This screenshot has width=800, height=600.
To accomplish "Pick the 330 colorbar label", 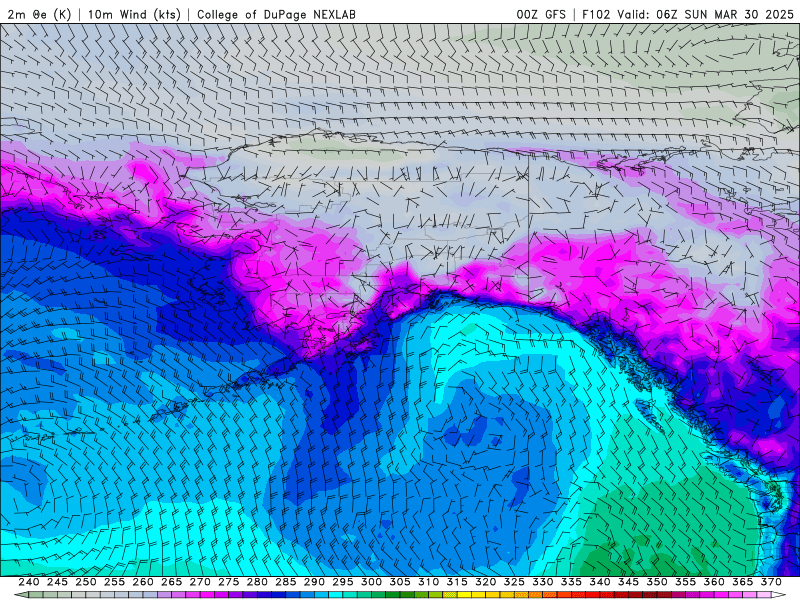I will coord(543,582).
